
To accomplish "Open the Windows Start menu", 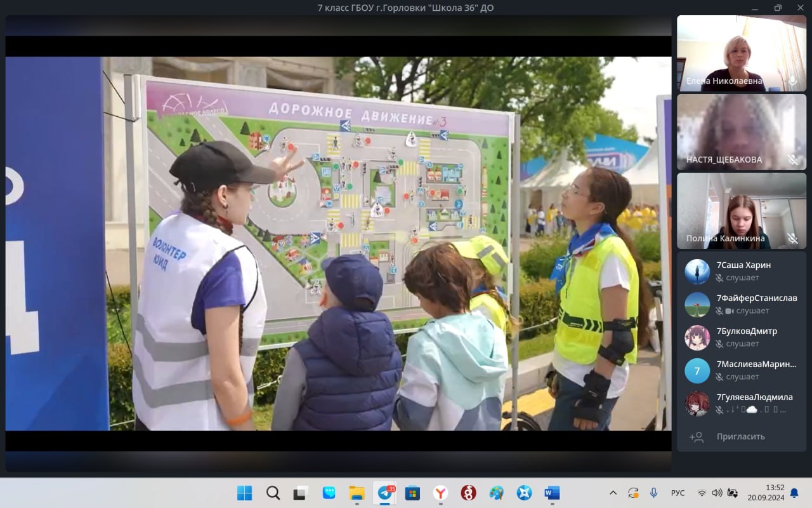I will 245,493.
